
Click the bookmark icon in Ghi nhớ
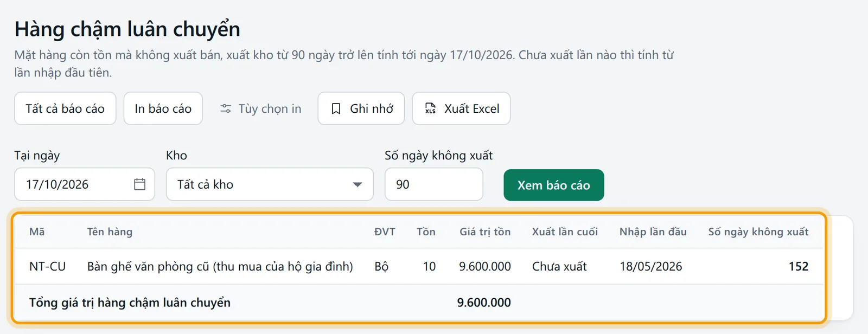click(x=336, y=109)
